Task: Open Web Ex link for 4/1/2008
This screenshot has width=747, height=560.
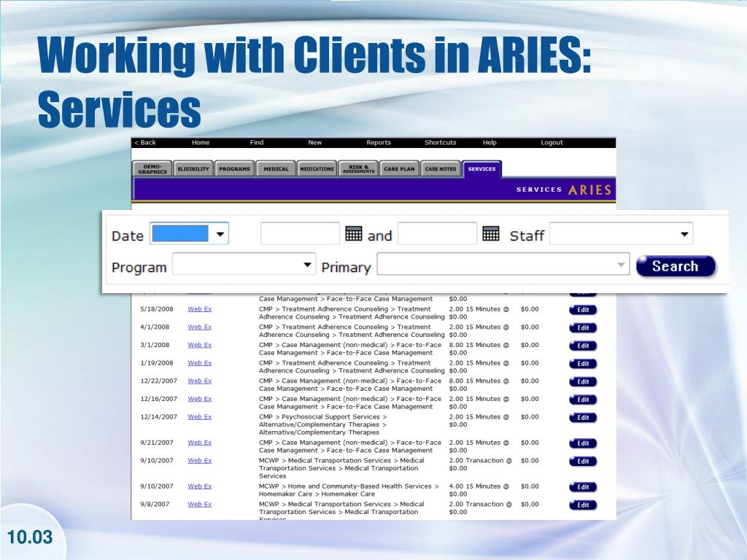Action: (x=200, y=327)
